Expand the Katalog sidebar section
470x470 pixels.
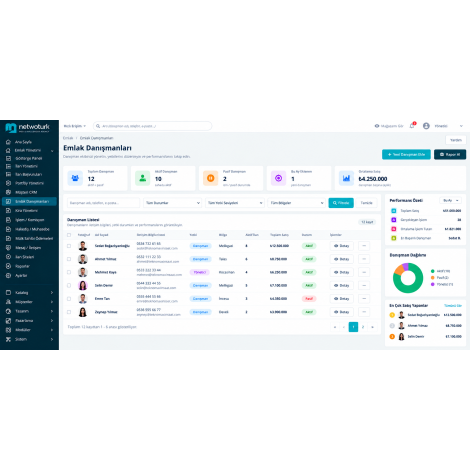(x=29, y=293)
